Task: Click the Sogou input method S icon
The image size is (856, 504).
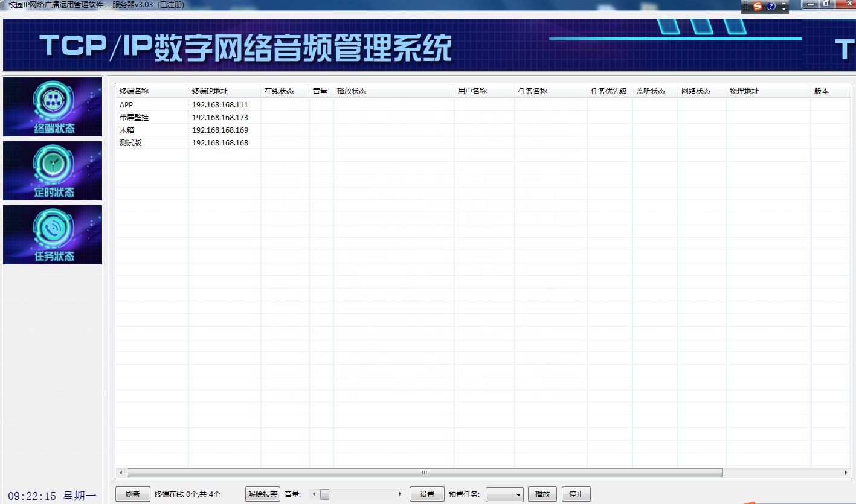Action: [x=758, y=6]
